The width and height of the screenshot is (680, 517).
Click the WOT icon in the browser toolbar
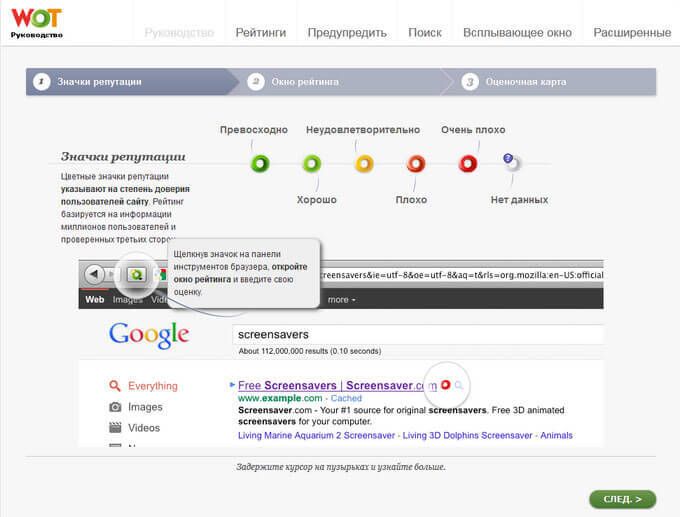click(137, 274)
